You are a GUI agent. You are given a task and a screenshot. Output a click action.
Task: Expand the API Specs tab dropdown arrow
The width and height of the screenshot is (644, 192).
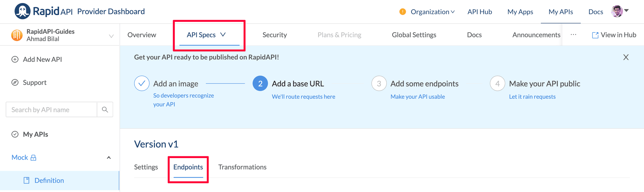click(223, 35)
